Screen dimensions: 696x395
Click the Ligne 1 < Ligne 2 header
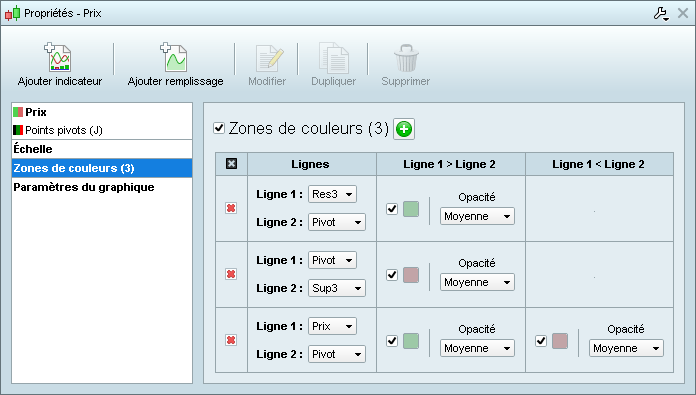598,164
